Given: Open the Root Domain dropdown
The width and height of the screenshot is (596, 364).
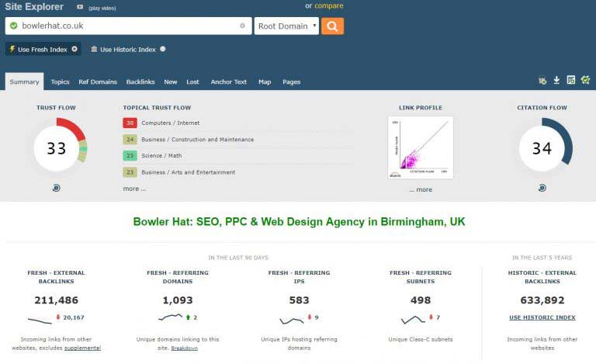Looking at the screenshot, I should click(286, 26).
